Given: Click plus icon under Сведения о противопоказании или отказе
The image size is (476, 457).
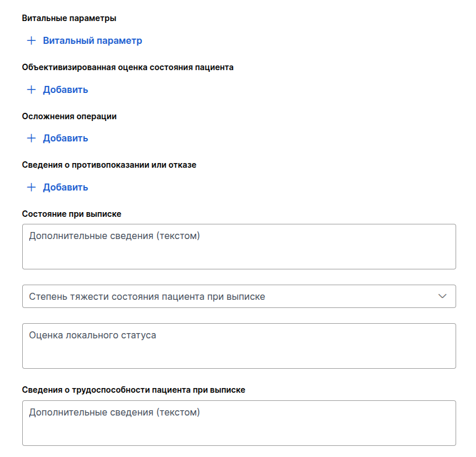Looking at the screenshot, I should click(x=32, y=187).
